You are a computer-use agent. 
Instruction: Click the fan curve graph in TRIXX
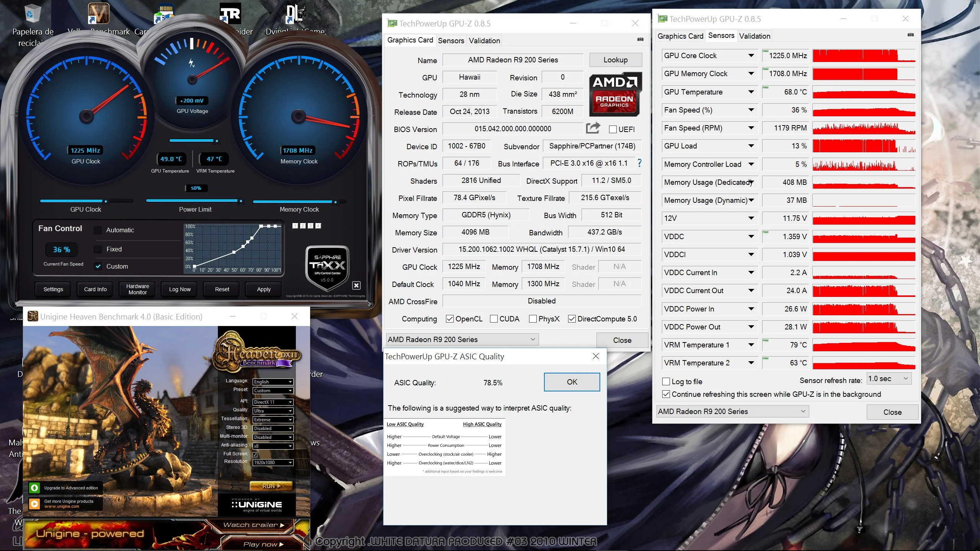[x=233, y=248]
